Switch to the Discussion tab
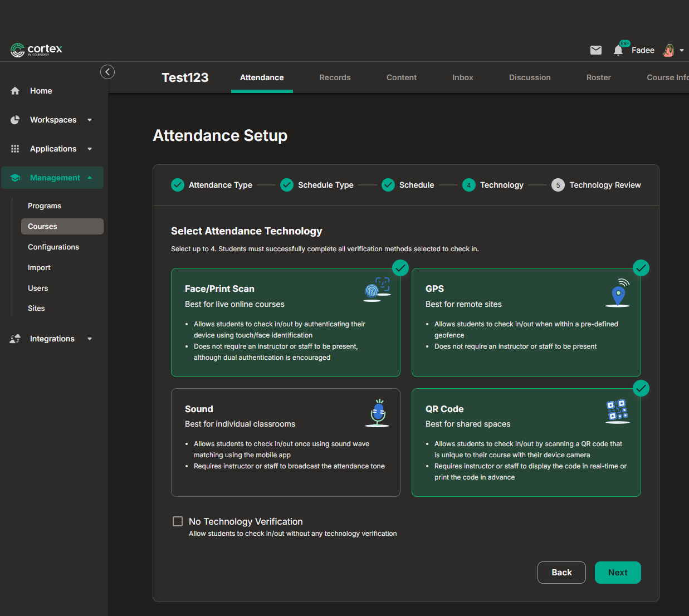The image size is (689, 616). pyautogui.click(x=530, y=77)
